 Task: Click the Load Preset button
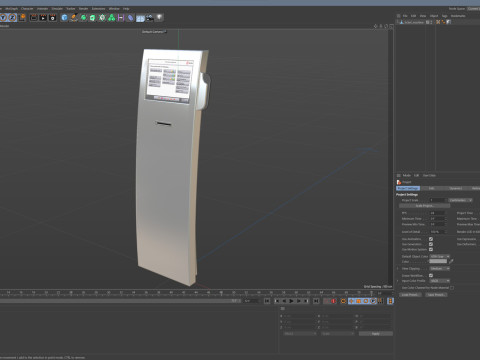coord(410,295)
